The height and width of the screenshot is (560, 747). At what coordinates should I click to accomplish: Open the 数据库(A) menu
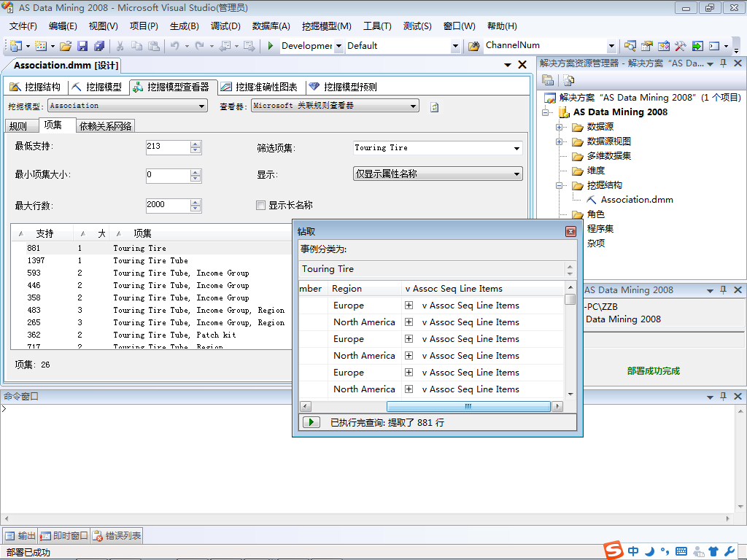271,26
